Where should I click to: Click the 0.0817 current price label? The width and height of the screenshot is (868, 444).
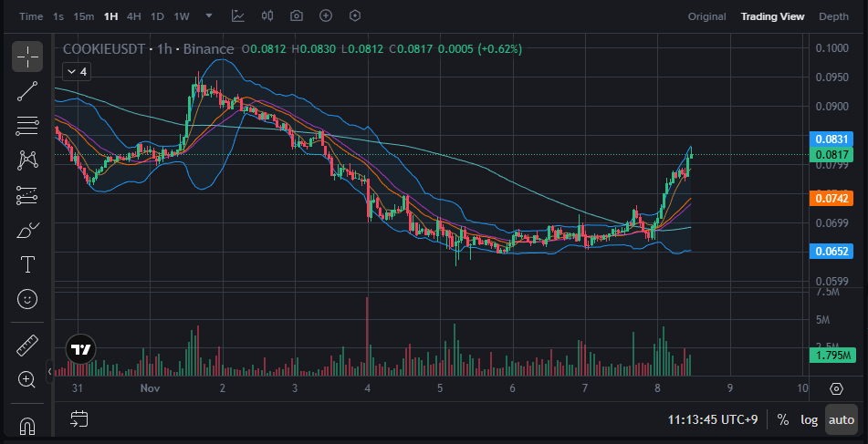[x=831, y=154]
